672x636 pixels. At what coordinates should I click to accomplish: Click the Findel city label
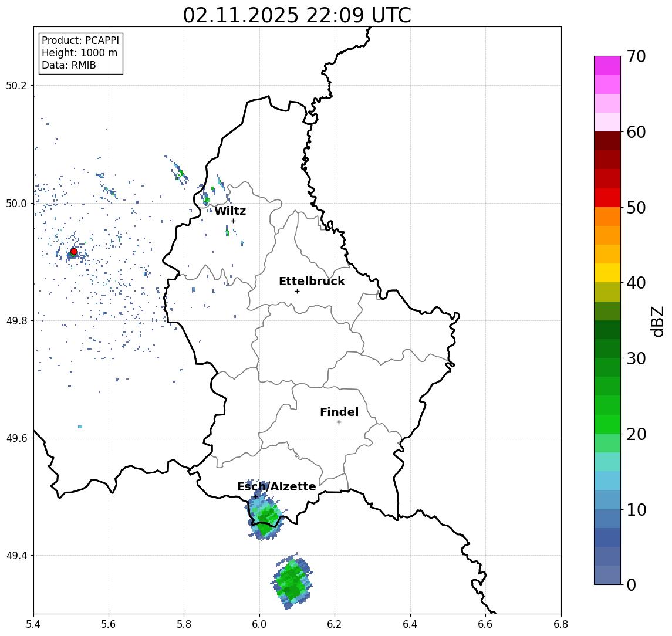pos(339,412)
